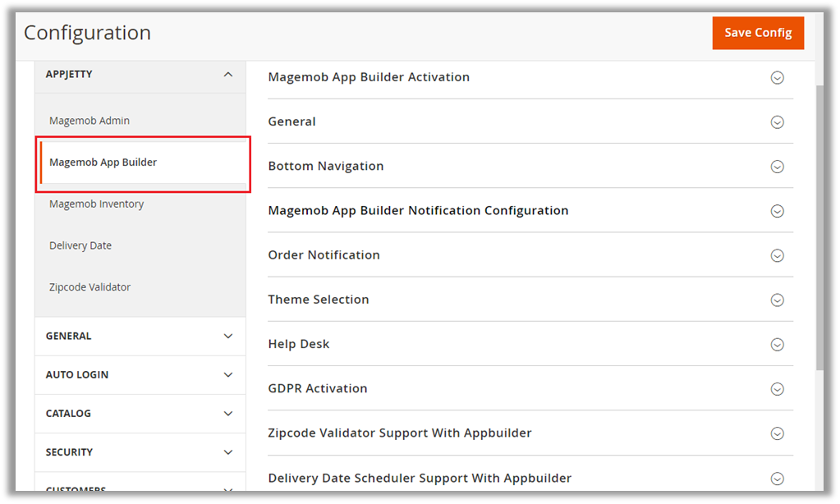Click the General section expand circle icon
This screenshot has width=840, height=504.
coord(777,122)
